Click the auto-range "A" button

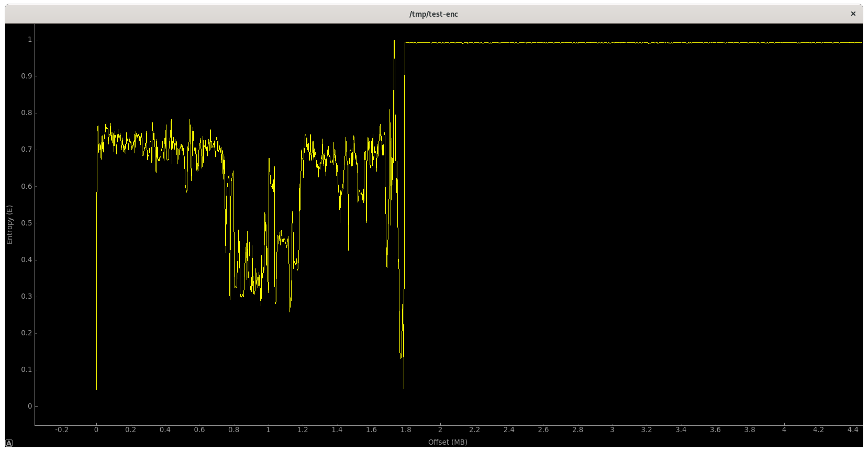tap(9, 443)
